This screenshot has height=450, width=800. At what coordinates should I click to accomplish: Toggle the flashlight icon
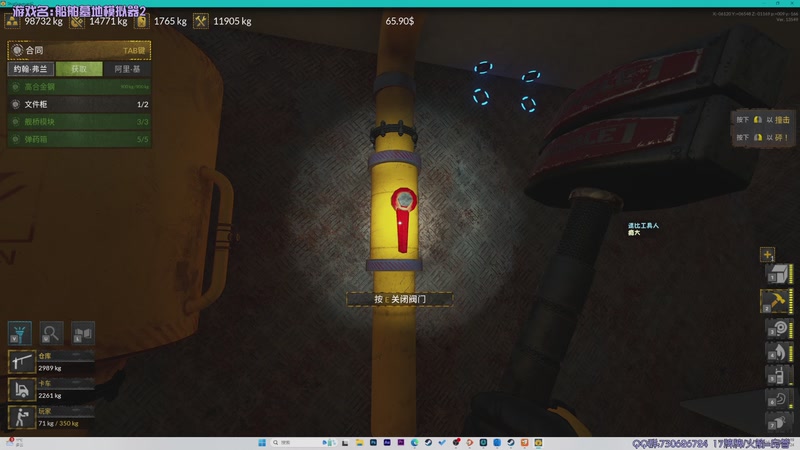20,333
